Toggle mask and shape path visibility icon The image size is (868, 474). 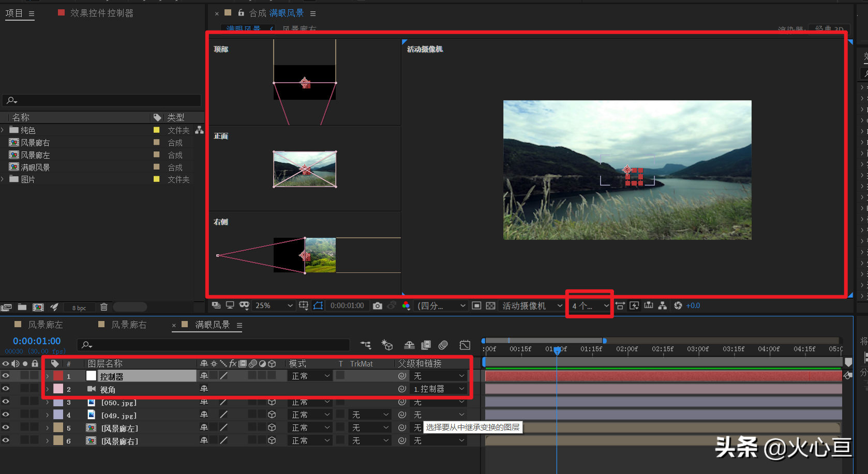click(x=318, y=305)
